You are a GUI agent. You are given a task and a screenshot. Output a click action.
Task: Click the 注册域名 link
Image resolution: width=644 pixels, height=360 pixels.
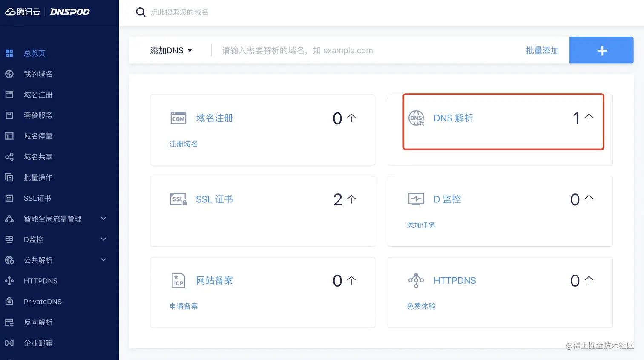point(184,144)
